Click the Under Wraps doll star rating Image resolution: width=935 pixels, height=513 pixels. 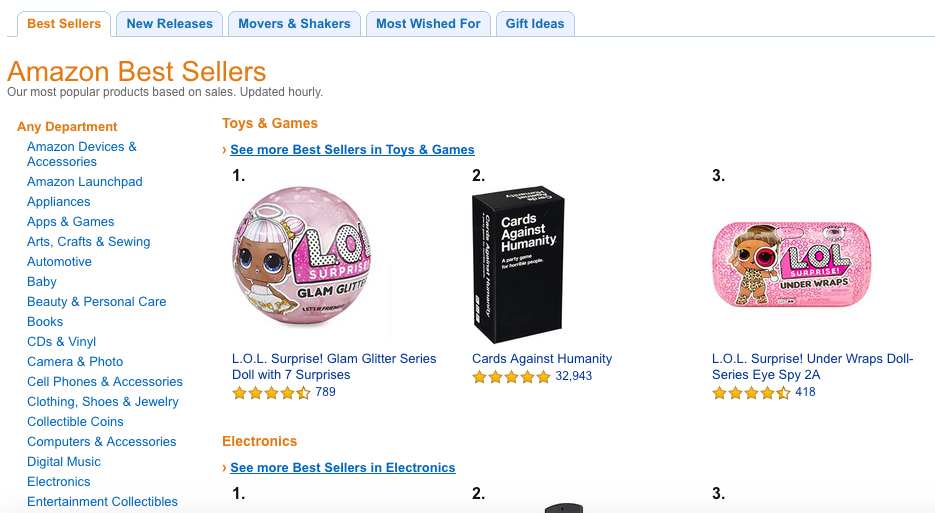[751, 393]
